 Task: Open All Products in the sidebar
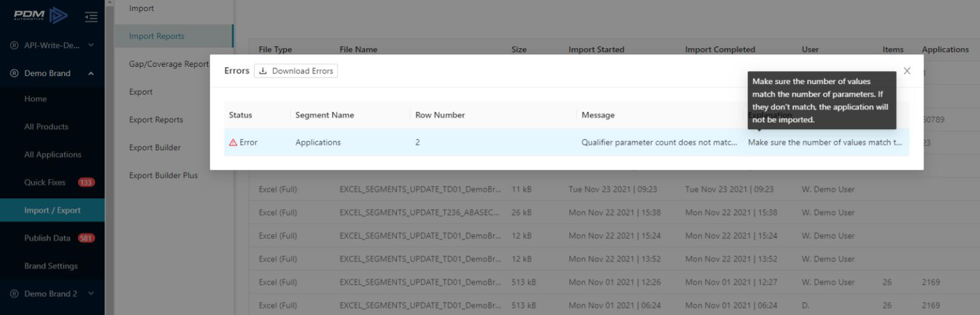click(x=46, y=127)
